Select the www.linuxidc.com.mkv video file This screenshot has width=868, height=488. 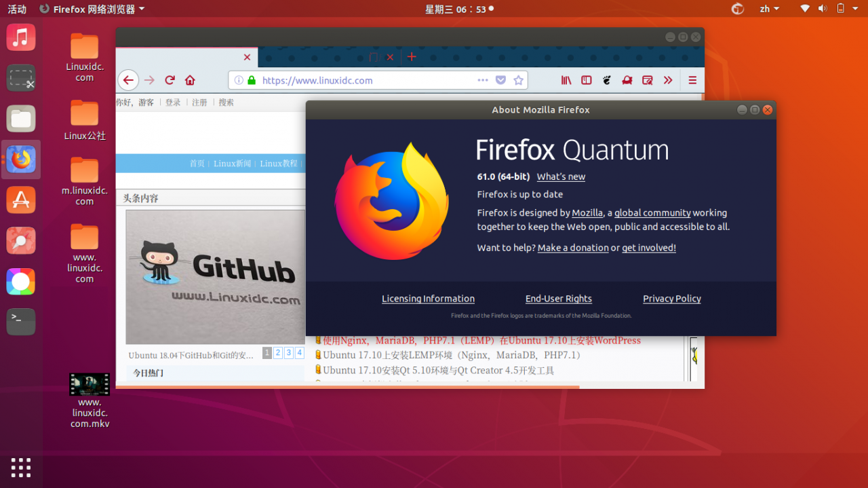point(90,400)
